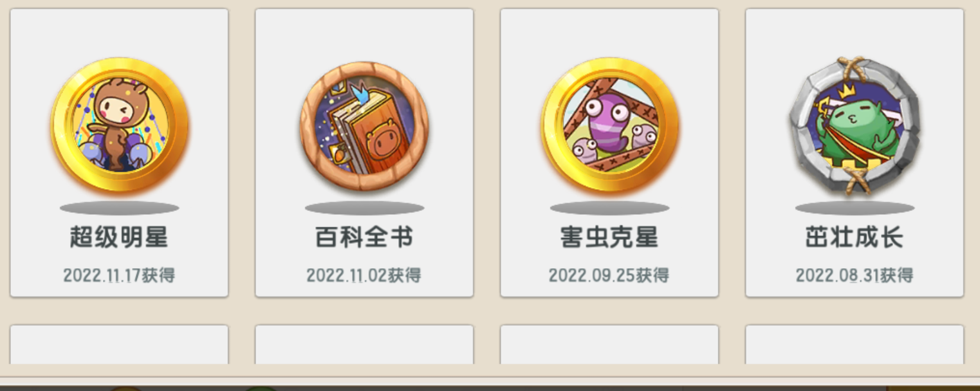Select the 2022.11.02获得 date text

[x=364, y=275]
